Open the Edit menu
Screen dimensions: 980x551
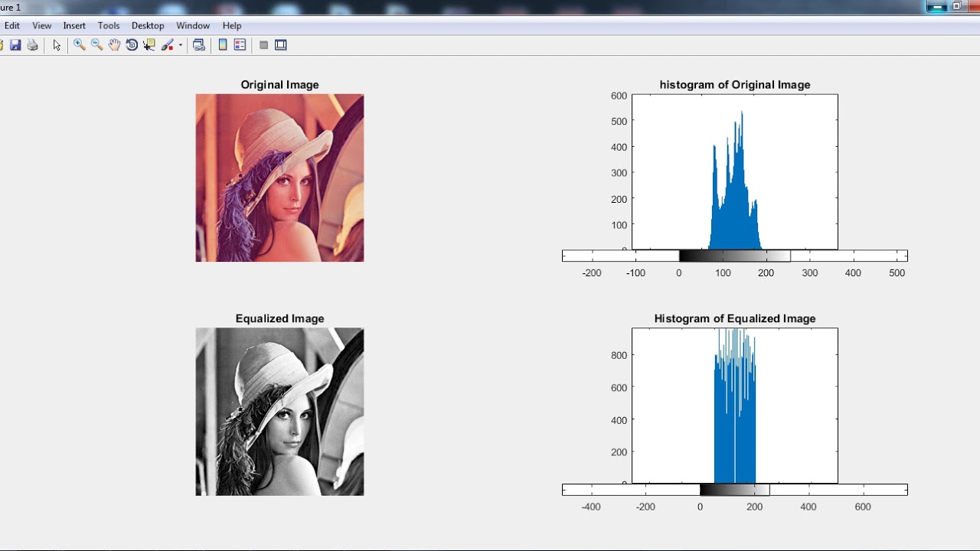tap(12, 26)
